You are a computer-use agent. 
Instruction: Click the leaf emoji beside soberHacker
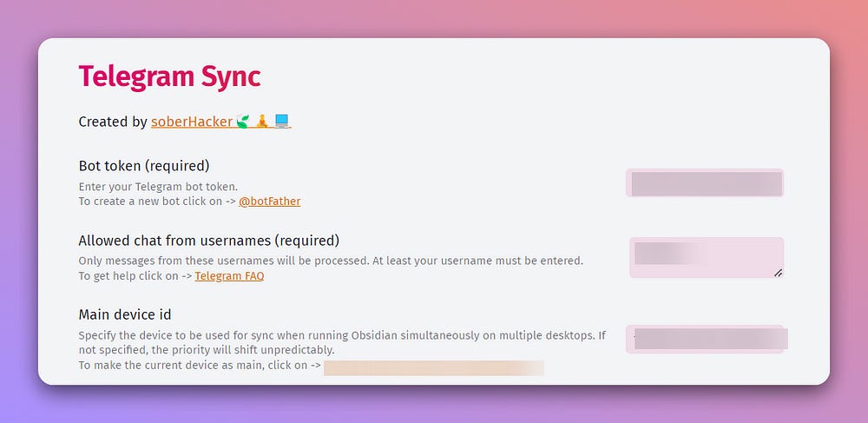242,121
